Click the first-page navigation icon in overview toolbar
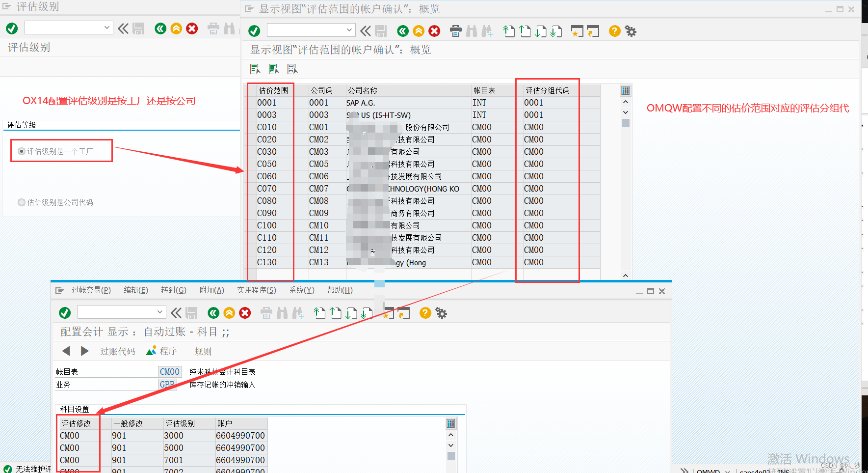The height and width of the screenshot is (473, 868). tap(509, 31)
